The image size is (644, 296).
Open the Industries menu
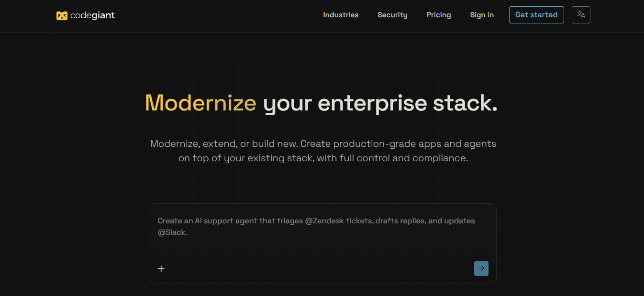pos(341,15)
